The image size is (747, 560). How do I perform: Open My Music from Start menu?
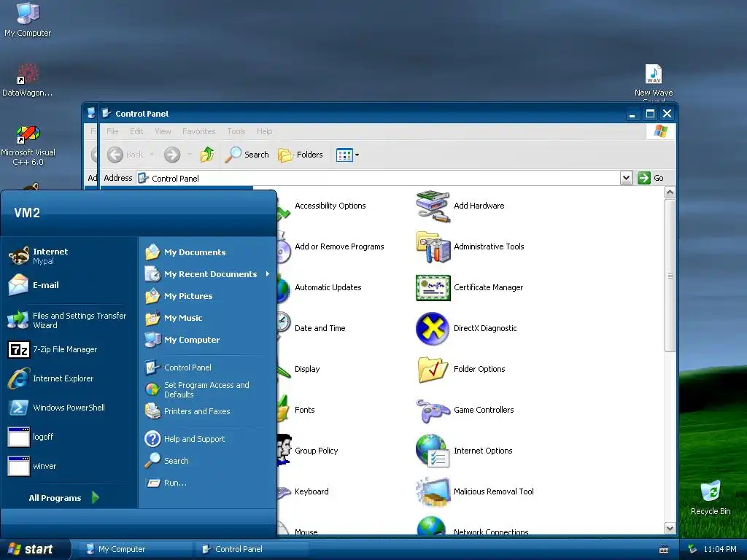[x=174, y=318]
